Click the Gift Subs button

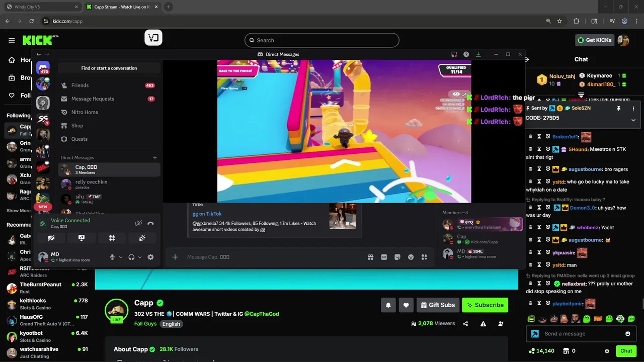[x=437, y=305]
